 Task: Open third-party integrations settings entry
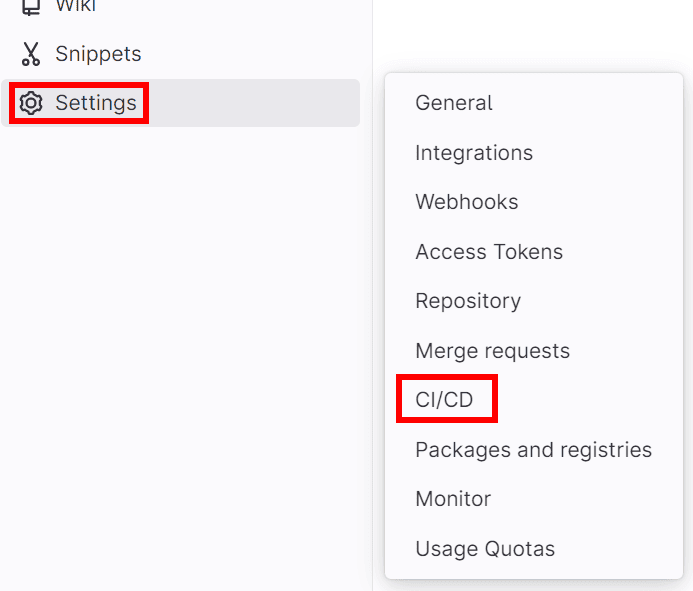pyautogui.click(x=474, y=153)
